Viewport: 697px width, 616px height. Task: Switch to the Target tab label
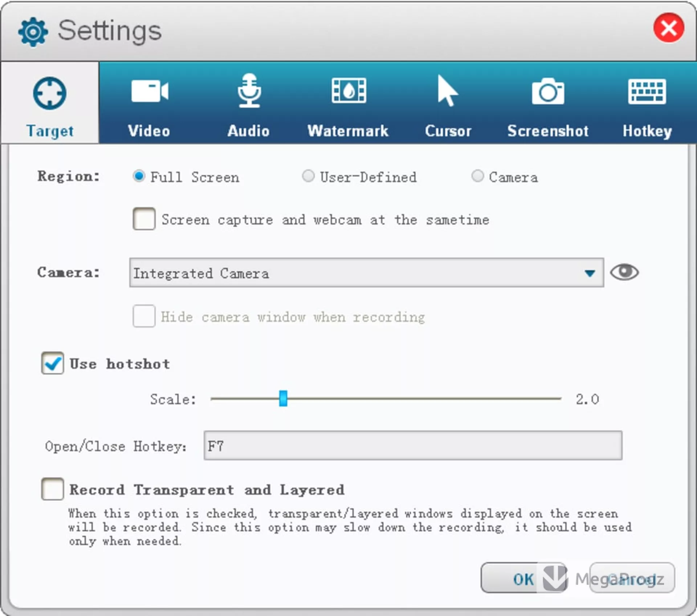pyautogui.click(x=50, y=131)
